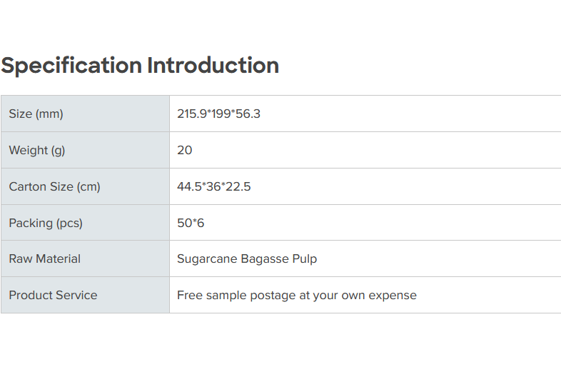
Task: Click the word expense in the service row
Action: (393, 296)
